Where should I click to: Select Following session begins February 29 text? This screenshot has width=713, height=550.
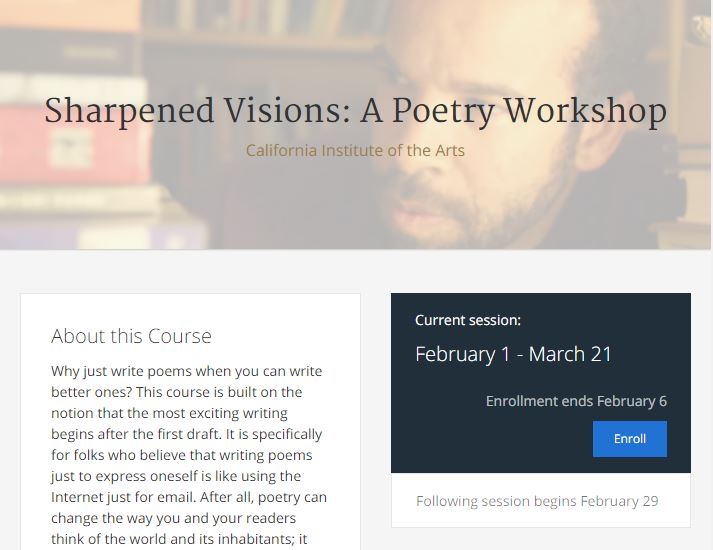tap(537, 501)
